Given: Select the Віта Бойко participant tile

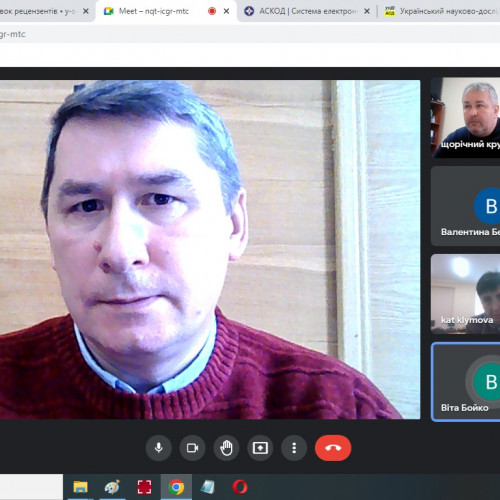Looking at the screenshot, I should coord(466,382).
